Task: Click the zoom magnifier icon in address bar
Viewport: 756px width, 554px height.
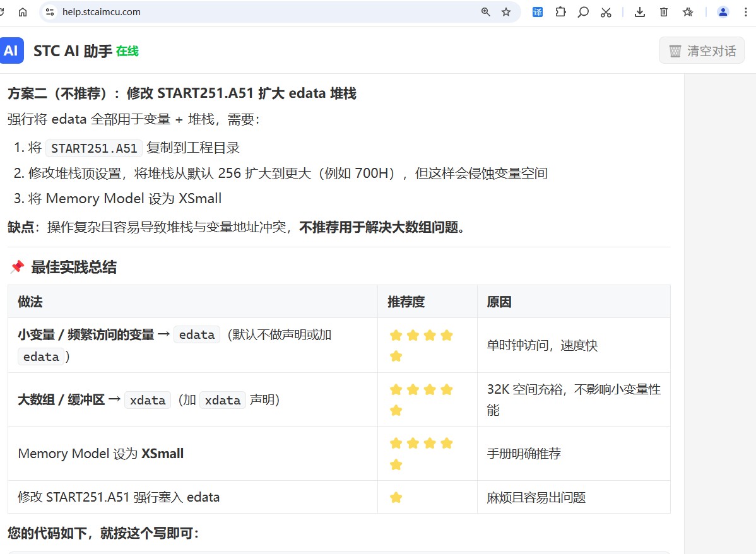Action: pyautogui.click(x=485, y=12)
